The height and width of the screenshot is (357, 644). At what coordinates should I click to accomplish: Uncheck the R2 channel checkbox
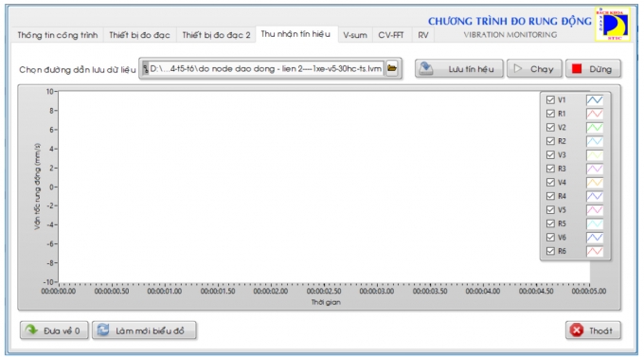tap(550, 141)
